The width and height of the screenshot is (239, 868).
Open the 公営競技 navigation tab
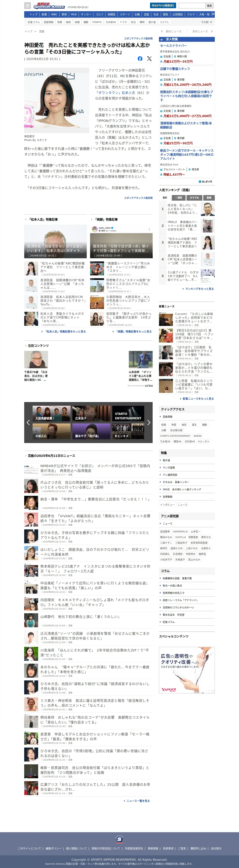tap(178, 15)
